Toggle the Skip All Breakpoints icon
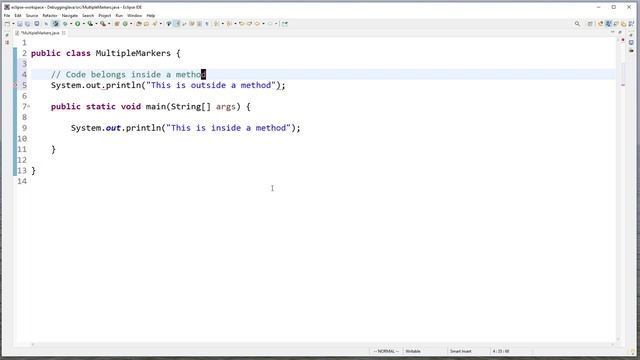The width and height of the screenshot is (640, 360). tap(56, 24)
